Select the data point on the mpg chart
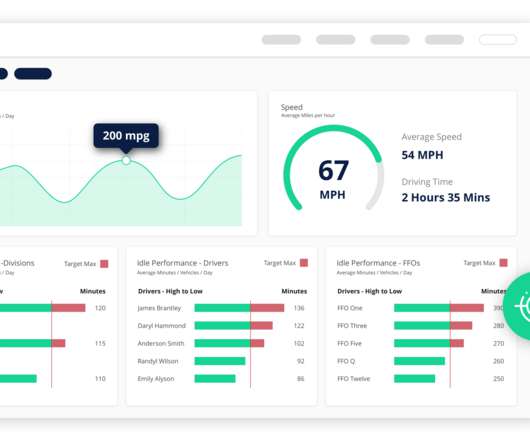The height and width of the screenshot is (442, 530). coord(126,160)
